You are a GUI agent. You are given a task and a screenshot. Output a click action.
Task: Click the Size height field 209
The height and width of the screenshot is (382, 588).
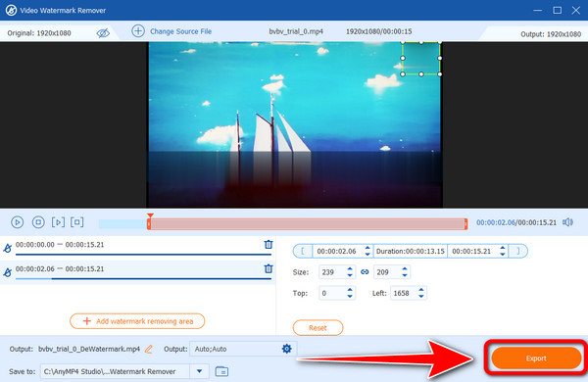coord(387,272)
